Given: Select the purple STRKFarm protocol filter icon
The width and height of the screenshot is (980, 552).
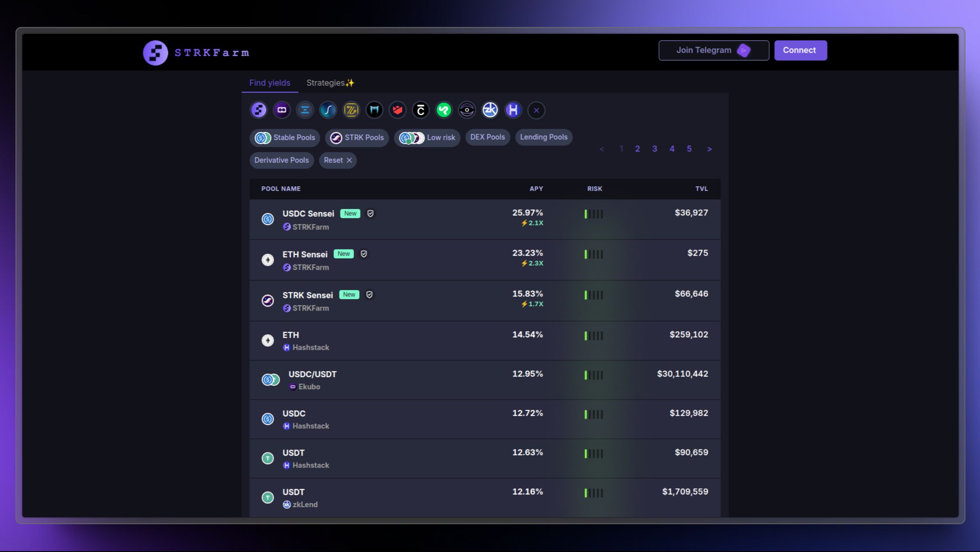Looking at the screenshot, I should (258, 110).
